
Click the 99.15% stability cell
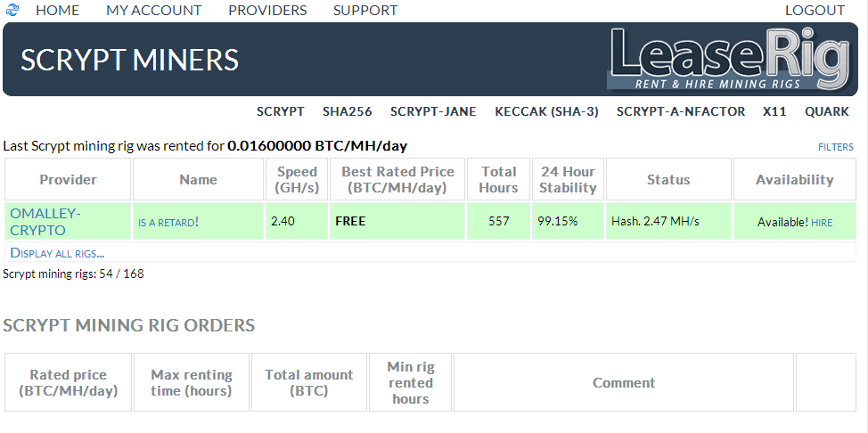coord(568,222)
